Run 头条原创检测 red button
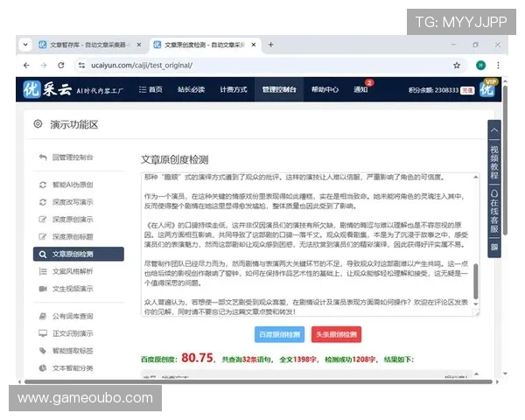The height and width of the screenshot is (420, 525). 337,334
